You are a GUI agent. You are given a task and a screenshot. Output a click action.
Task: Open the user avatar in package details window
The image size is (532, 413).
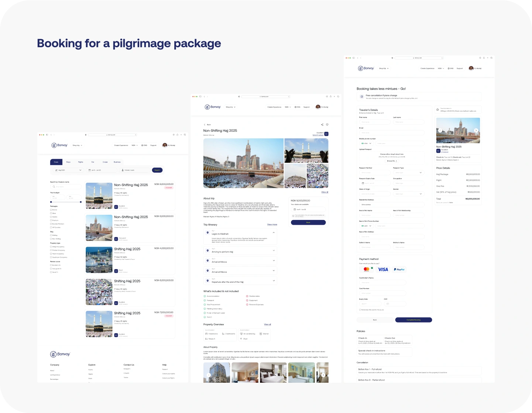coord(318,107)
